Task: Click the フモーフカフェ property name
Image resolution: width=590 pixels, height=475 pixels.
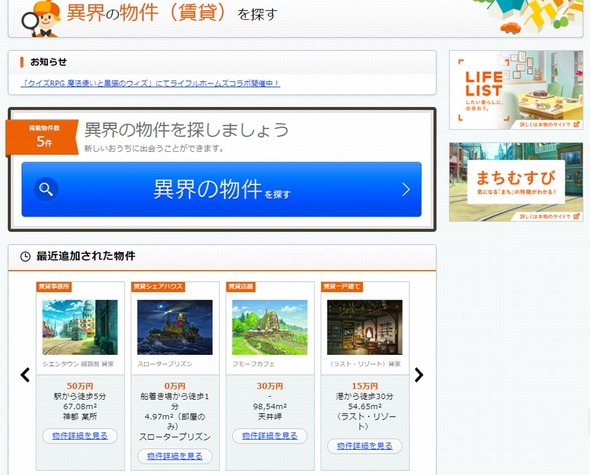Action: pyautogui.click(x=253, y=364)
